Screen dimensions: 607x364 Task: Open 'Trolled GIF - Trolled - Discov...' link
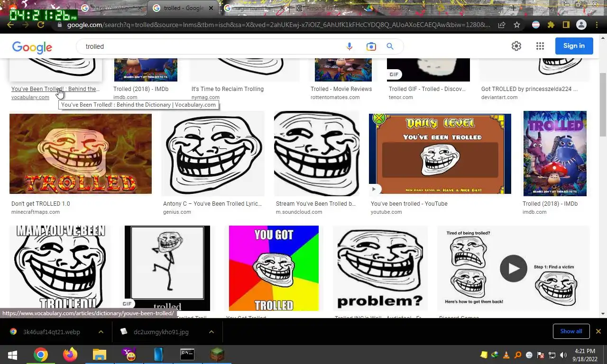tap(427, 89)
